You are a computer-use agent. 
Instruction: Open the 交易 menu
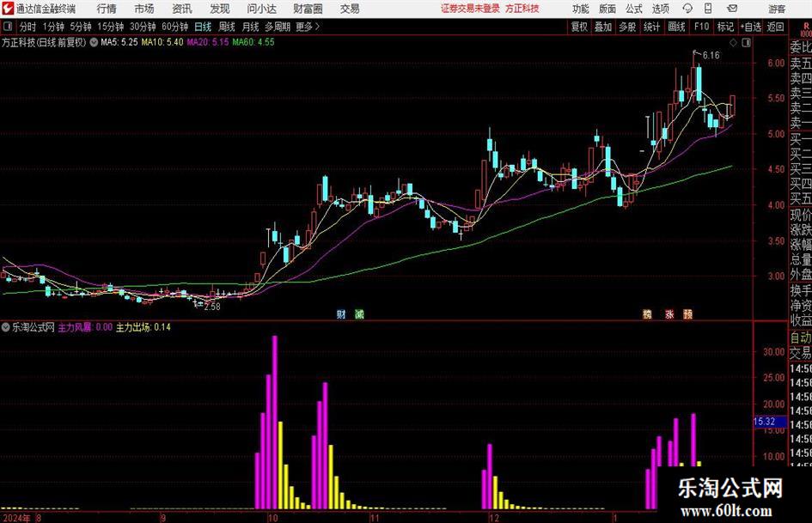coord(350,9)
